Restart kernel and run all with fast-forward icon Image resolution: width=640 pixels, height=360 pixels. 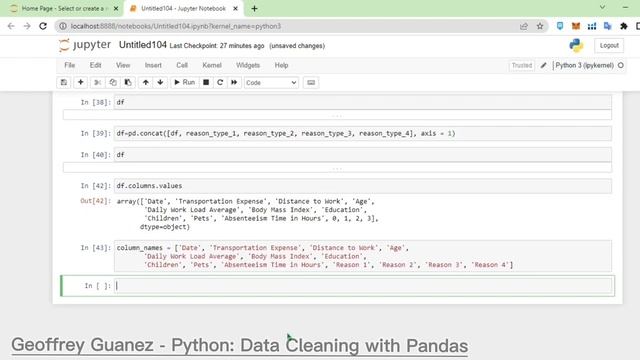pyautogui.click(x=234, y=82)
